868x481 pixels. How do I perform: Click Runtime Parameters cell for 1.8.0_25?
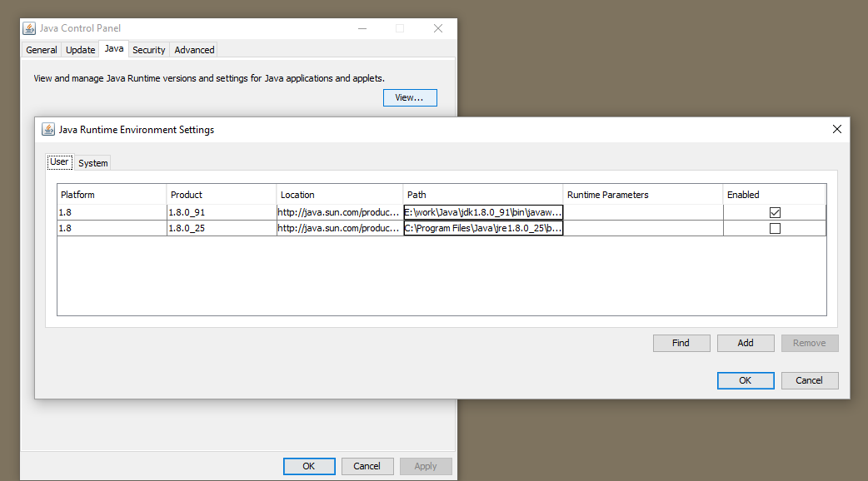[x=643, y=228]
